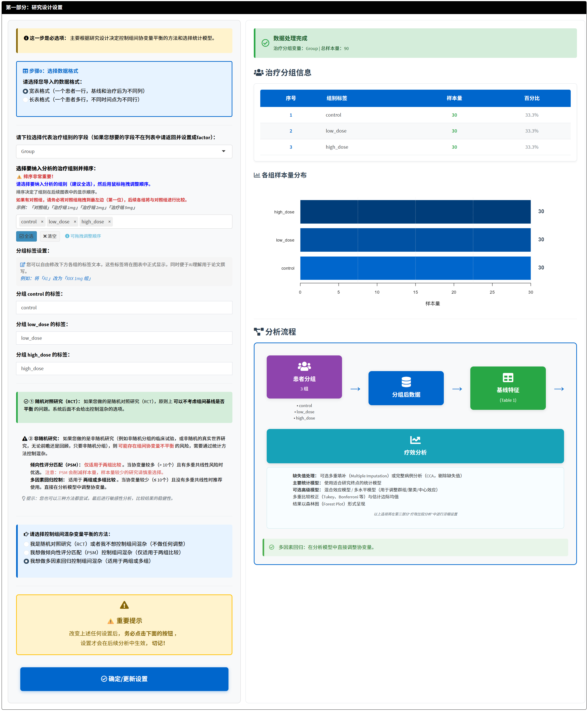Click the low_dose label input field
This screenshot has width=588, height=712.
(124, 338)
